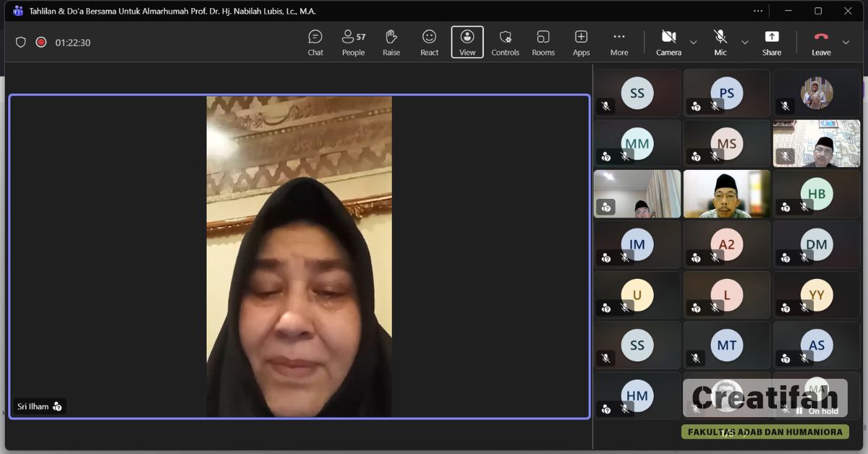Raise your hand in the meeting
Screen dimensions: 868x454
(x=391, y=42)
